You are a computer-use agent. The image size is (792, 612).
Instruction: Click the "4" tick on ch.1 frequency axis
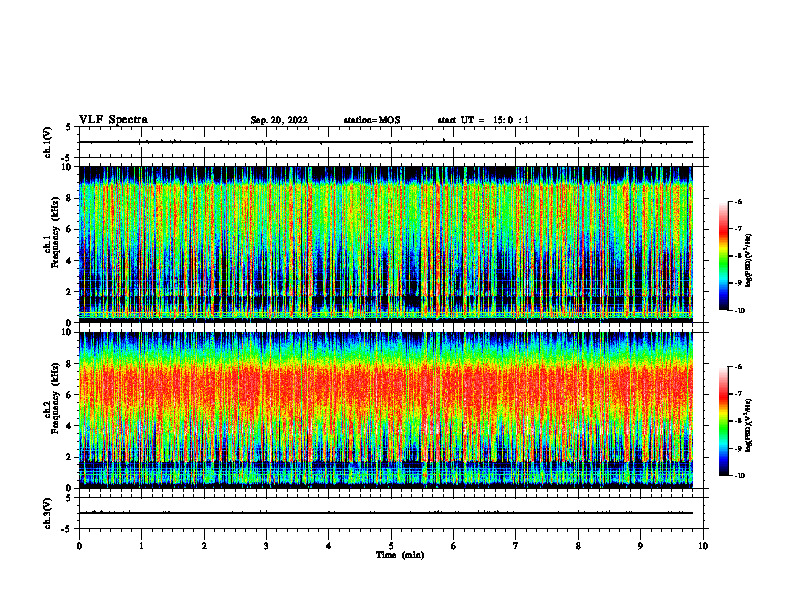pyautogui.click(x=70, y=261)
